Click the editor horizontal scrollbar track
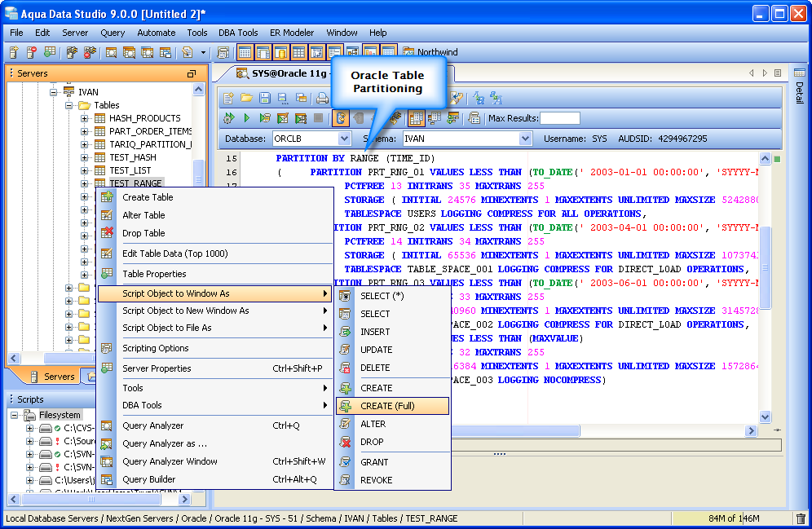Image resolution: width=812 pixels, height=529 pixels. point(662,430)
